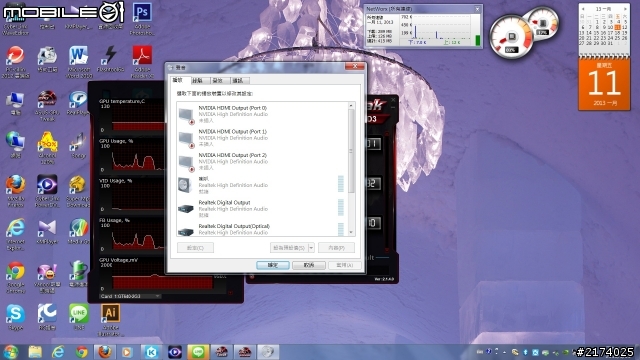Switch to the second Recording tab

pyautogui.click(x=200, y=80)
